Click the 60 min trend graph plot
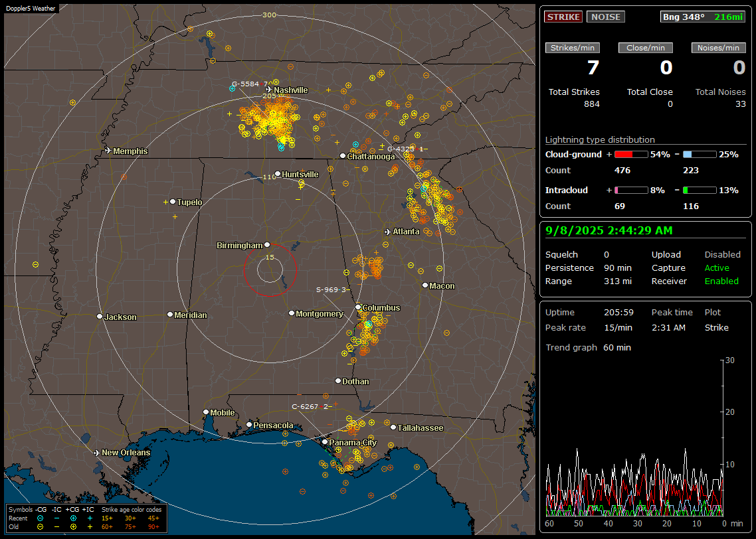The width and height of the screenshot is (756, 539). [635, 438]
